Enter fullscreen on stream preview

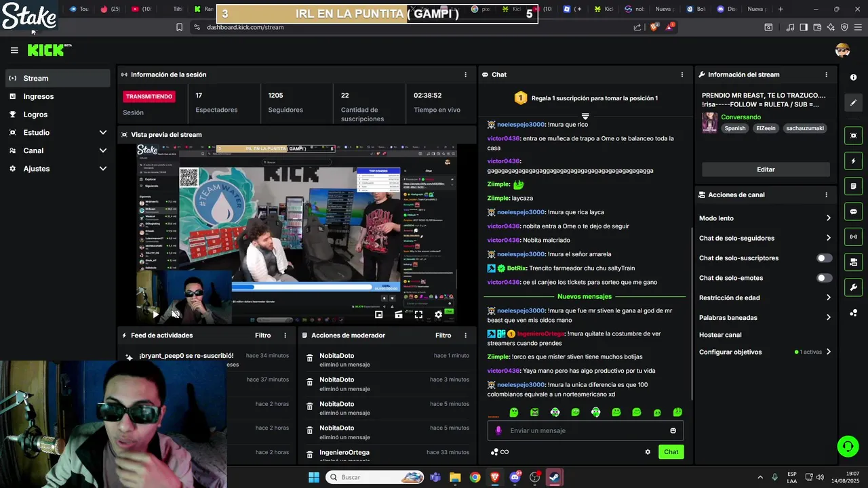click(418, 314)
